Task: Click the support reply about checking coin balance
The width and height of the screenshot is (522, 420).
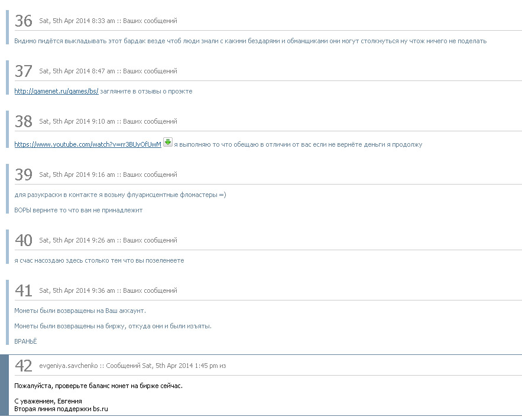Action: click(x=98, y=386)
